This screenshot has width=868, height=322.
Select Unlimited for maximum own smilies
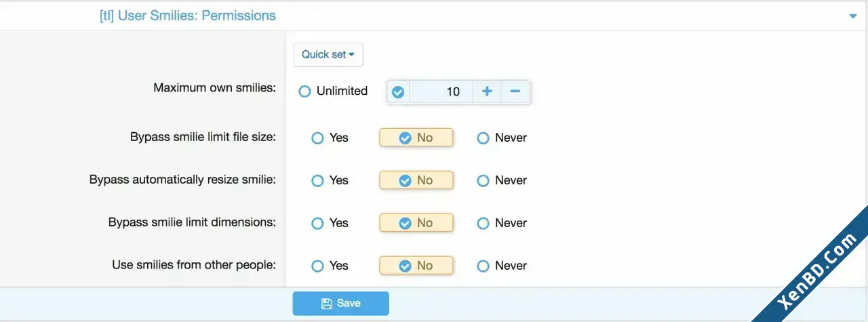coord(333,91)
